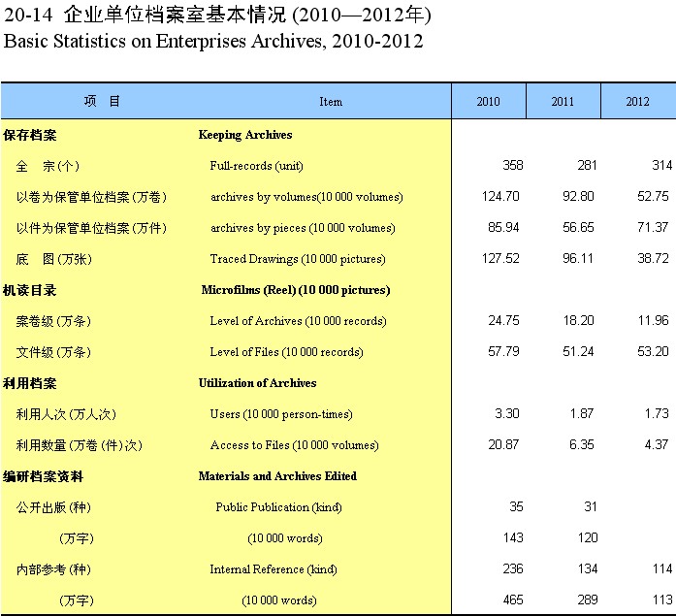Viewport: 676px width, 616px height.
Task: Click the value 92.80
Action: (578, 196)
